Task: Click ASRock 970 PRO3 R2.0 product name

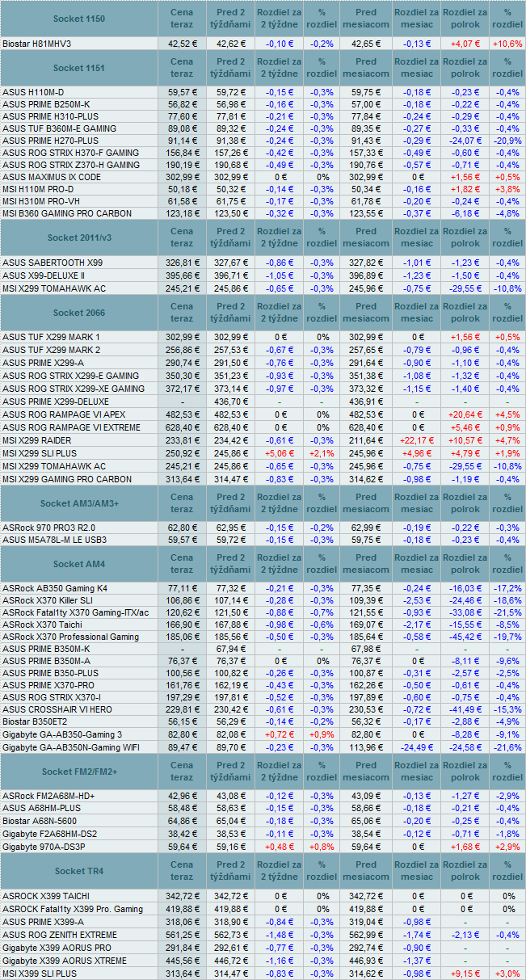Action: 49,528
